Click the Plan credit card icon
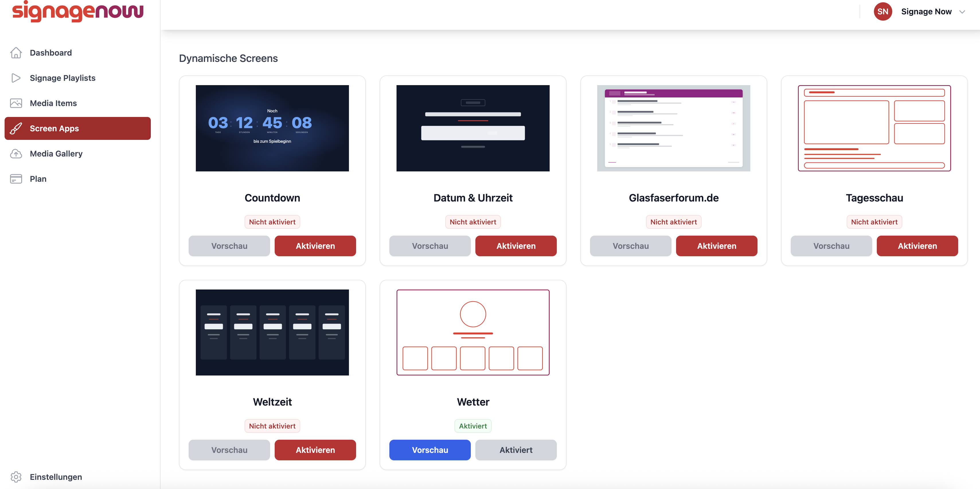 point(16,179)
